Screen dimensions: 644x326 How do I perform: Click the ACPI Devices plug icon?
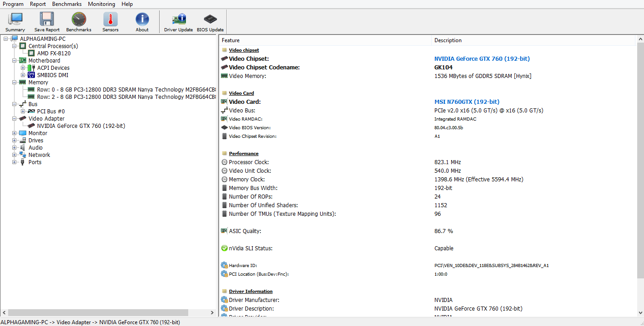[x=31, y=68]
